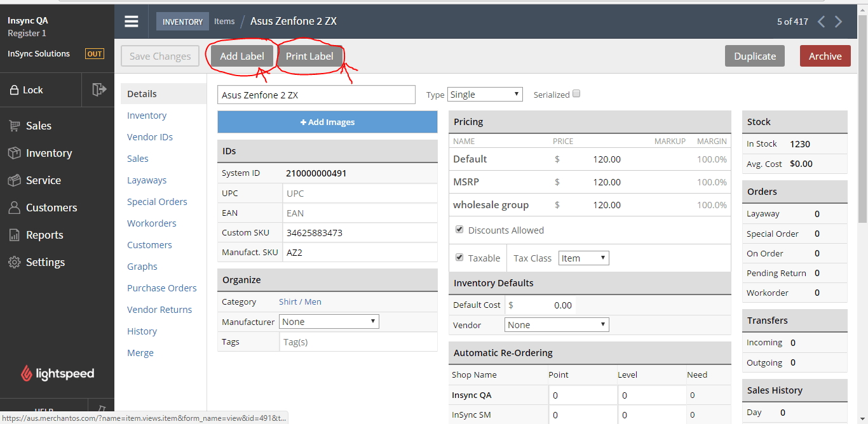Open the Tax Class dropdown
This screenshot has height=424, width=868.
coord(583,258)
